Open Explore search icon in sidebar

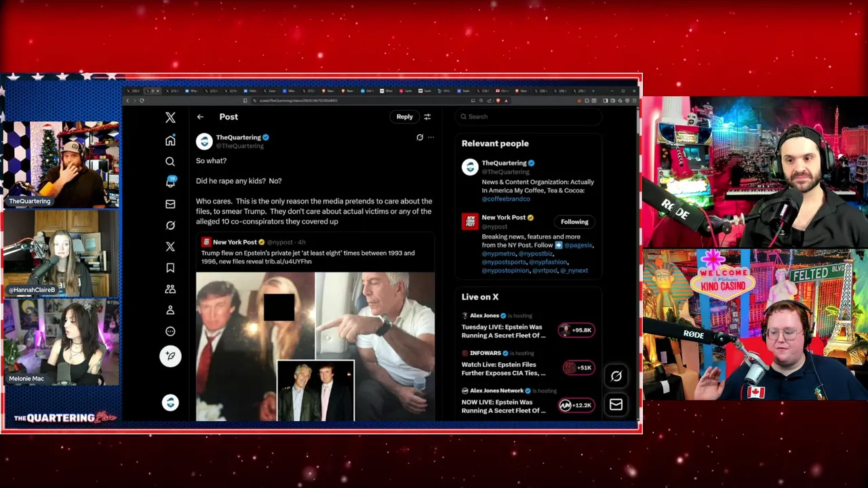170,161
